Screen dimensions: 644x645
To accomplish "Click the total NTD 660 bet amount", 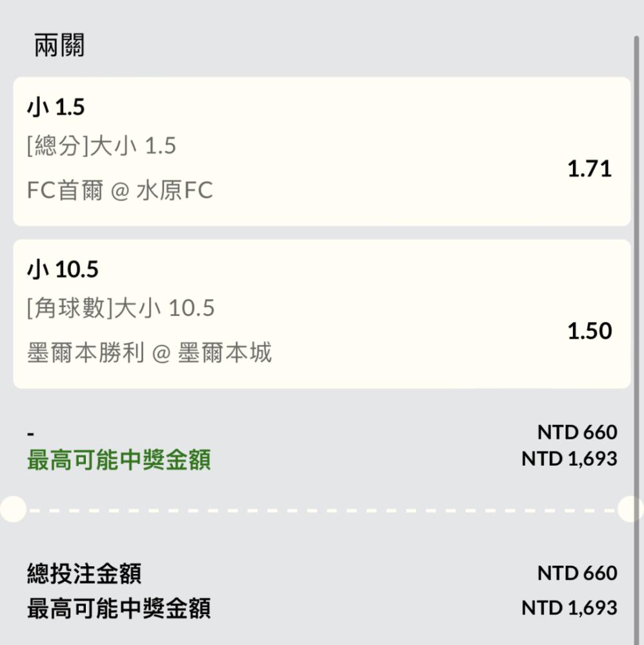I will [x=578, y=573].
